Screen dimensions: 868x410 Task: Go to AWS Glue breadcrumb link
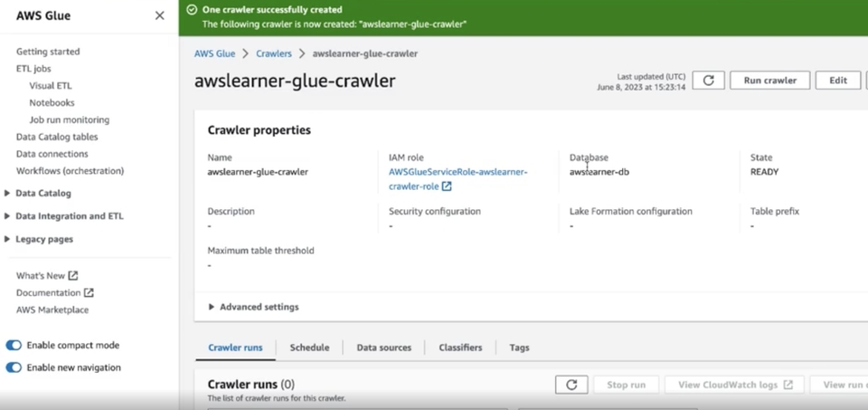pyautogui.click(x=215, y=53)
